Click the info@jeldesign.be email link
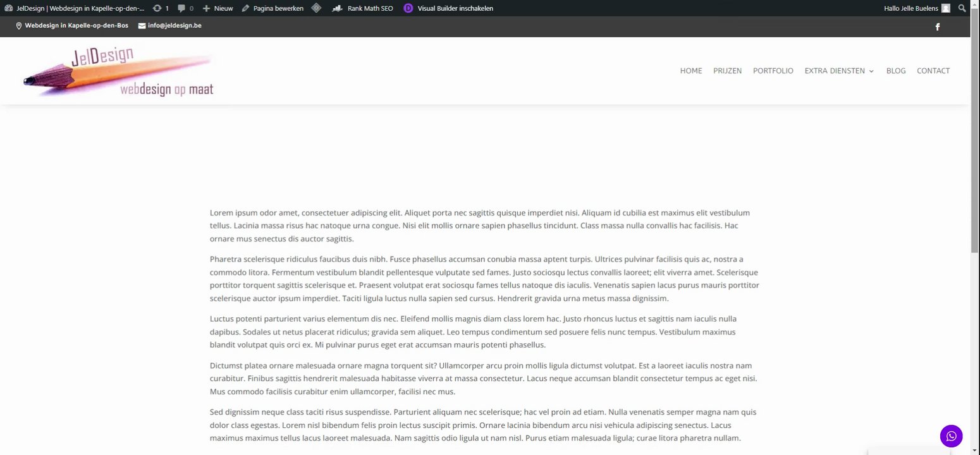The image size is (980, 455). coord(169,25)
